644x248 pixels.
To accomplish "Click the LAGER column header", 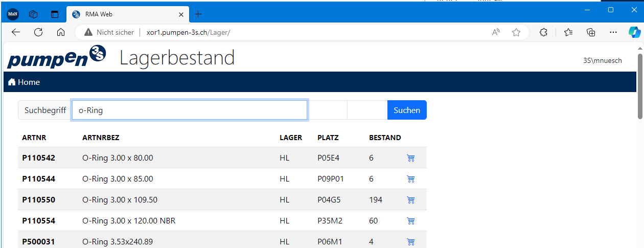I will pos(291,138).
